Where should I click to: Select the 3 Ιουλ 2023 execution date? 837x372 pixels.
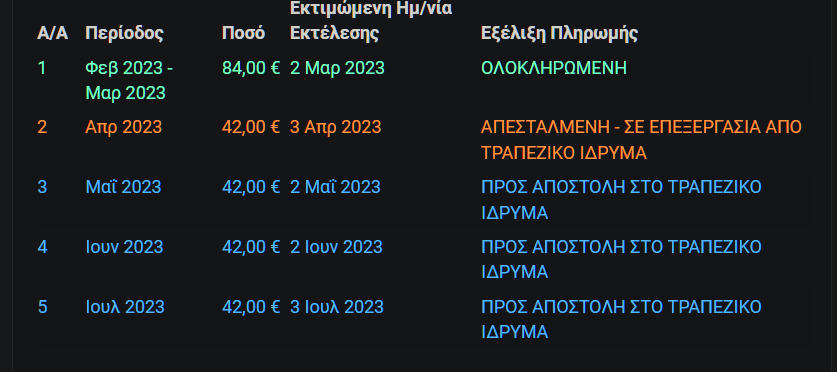click(337, 307)
